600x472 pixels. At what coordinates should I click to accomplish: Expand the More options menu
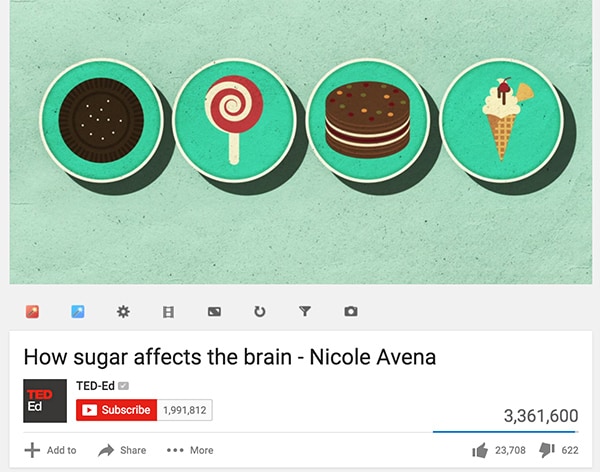point(190,450)
